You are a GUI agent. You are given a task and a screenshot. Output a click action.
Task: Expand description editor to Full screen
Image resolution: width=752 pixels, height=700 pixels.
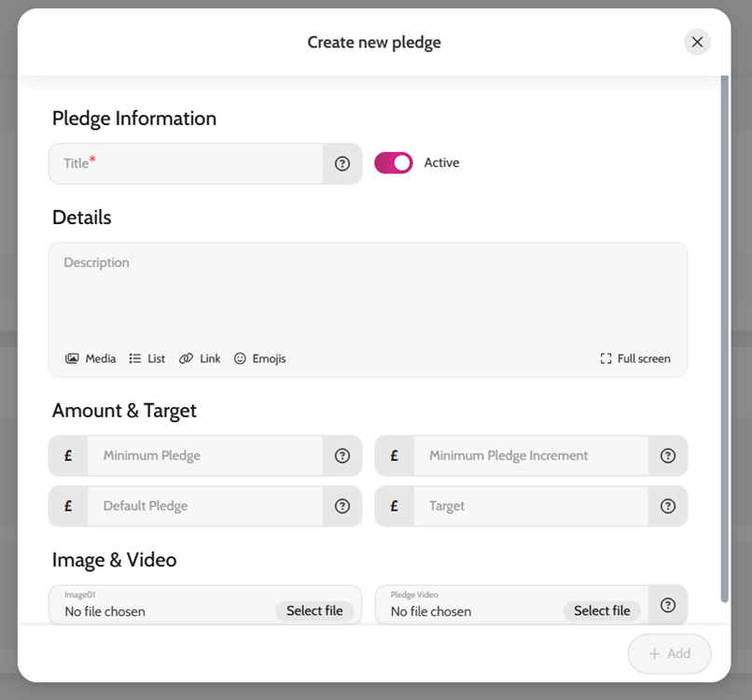(x=635, y=358)
